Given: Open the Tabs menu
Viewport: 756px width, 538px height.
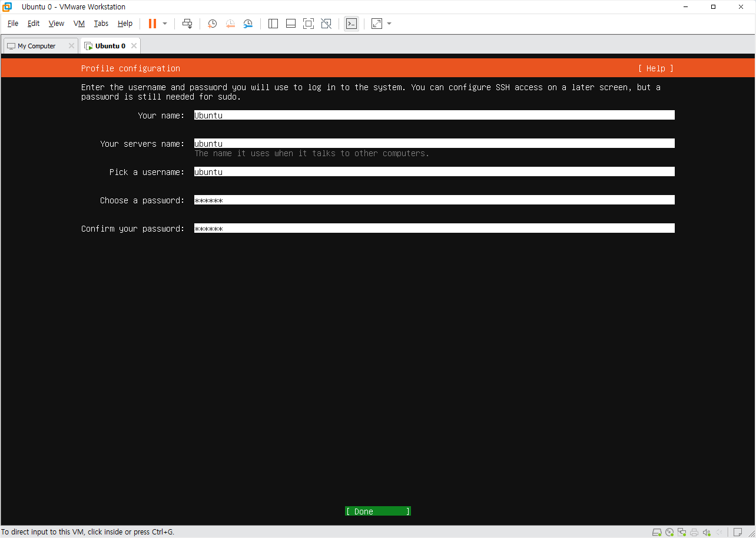Looking at the screenshot, I should [x=101, y=24].
